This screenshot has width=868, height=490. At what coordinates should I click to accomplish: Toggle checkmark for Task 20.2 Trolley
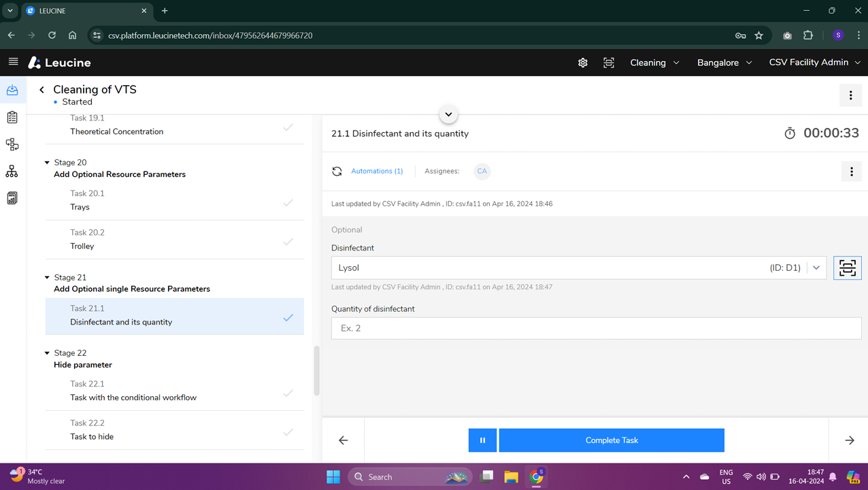coord(288,242)
